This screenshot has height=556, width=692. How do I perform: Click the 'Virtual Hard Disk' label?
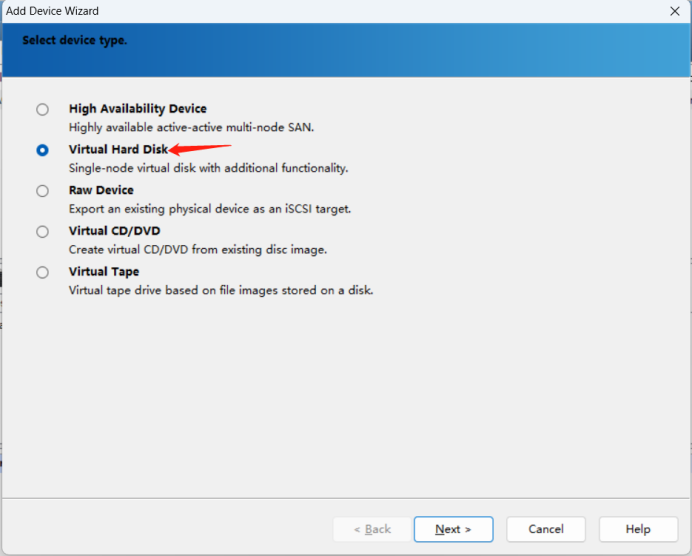[x=118, y=149]
